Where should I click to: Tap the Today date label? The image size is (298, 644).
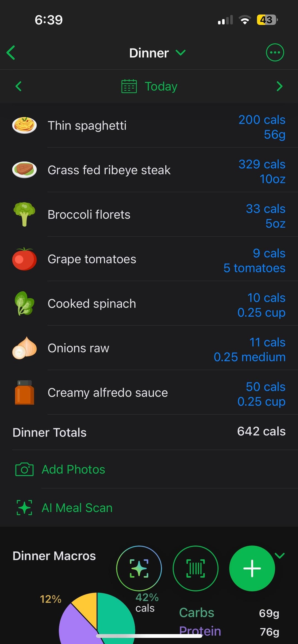click(x=161, y=86)
